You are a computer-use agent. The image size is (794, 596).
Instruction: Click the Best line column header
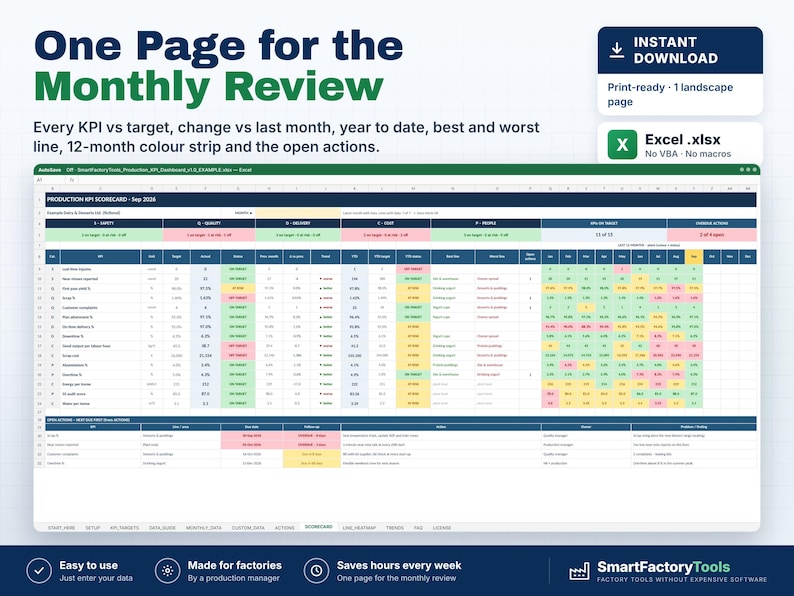pos(453,257)
